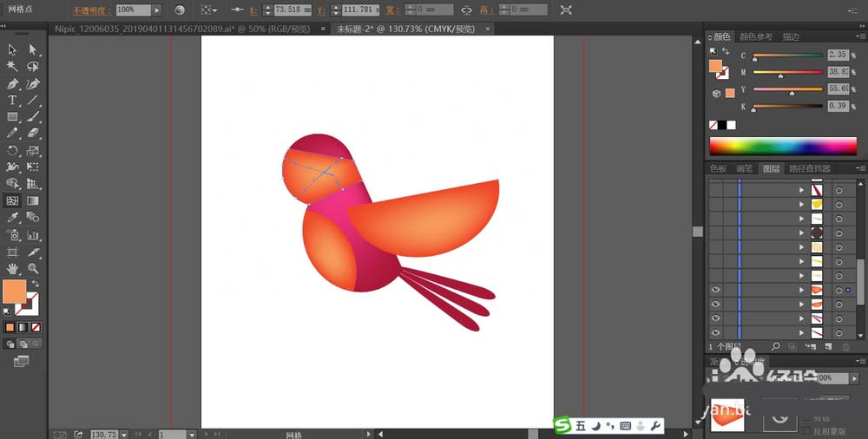Select the Slice tool

tap(33, 252)
